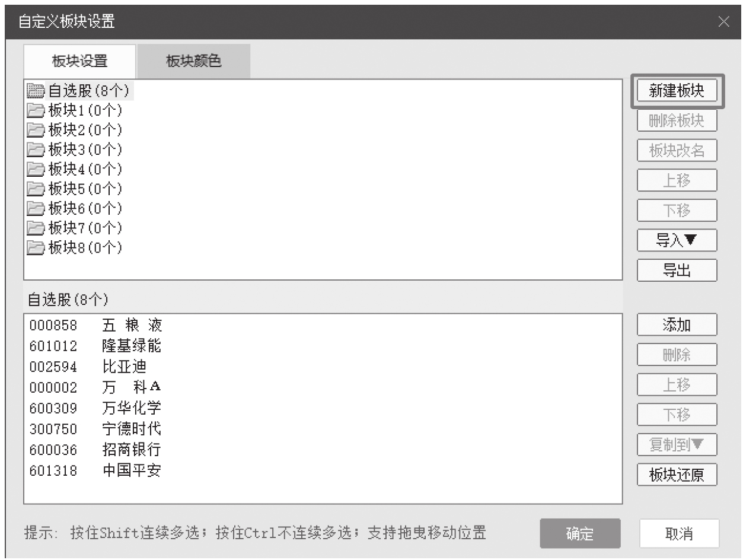The image size is (743, 560).
Task: Open the 复制到 dropdown
Action: click(677, 444)
